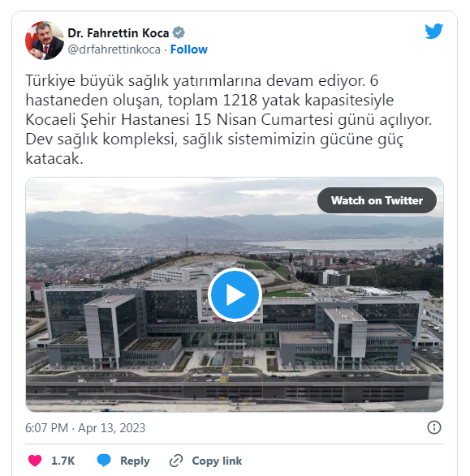Click the blue reply speech bubble icon
Viewport: 470px width, 476px height.
pos(104,461)
